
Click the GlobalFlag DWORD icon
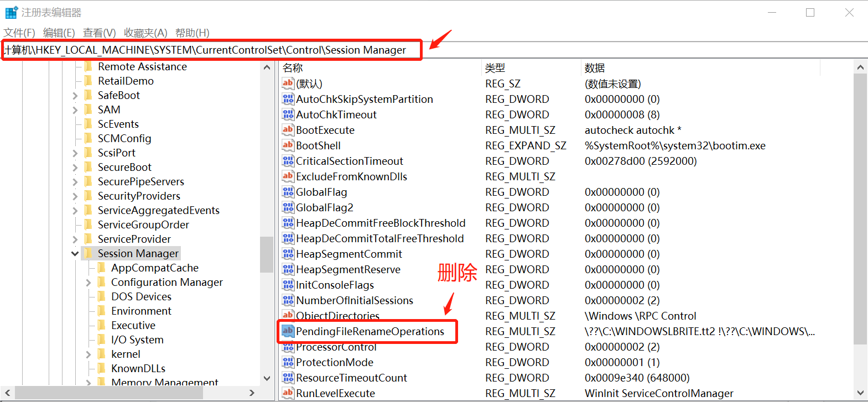click(288, 192)
